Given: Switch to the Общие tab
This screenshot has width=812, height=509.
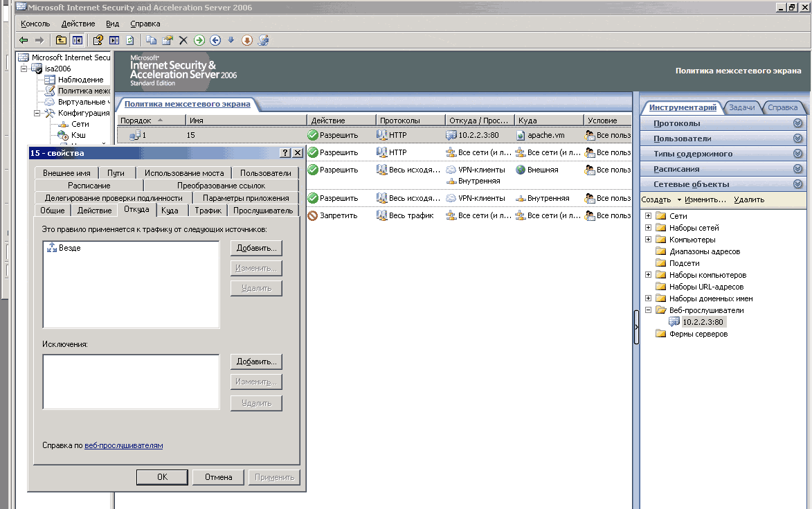Looking at the screenshot, I should pyautogui.click(x=53, y=211).
